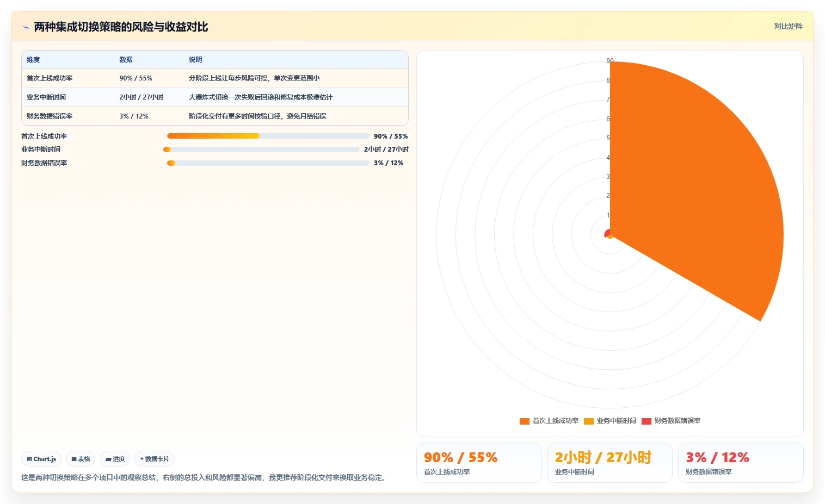Toggle 首次上线成功率 legend item in chart
Image resolution: width=825 pixels, height=504 pixels.
(x=549, y=421)
